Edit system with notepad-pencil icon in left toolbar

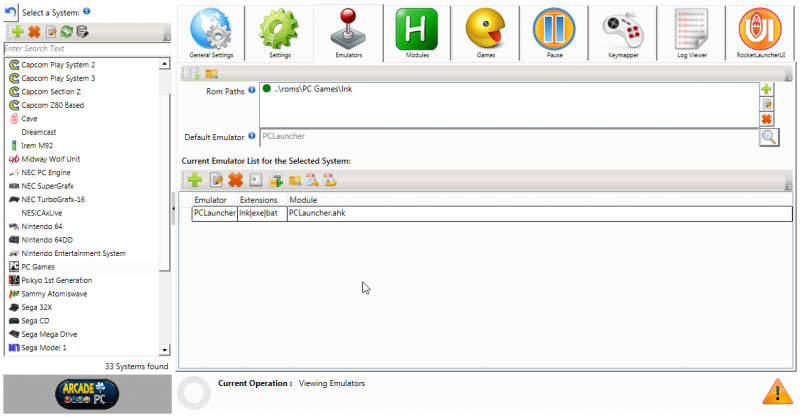tap(51, 32)
